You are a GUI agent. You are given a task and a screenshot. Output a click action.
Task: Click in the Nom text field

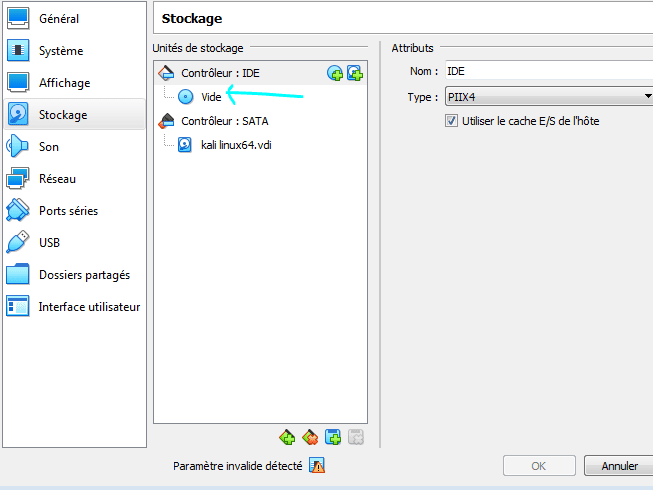pyautogui.click(x=548, y=72)
